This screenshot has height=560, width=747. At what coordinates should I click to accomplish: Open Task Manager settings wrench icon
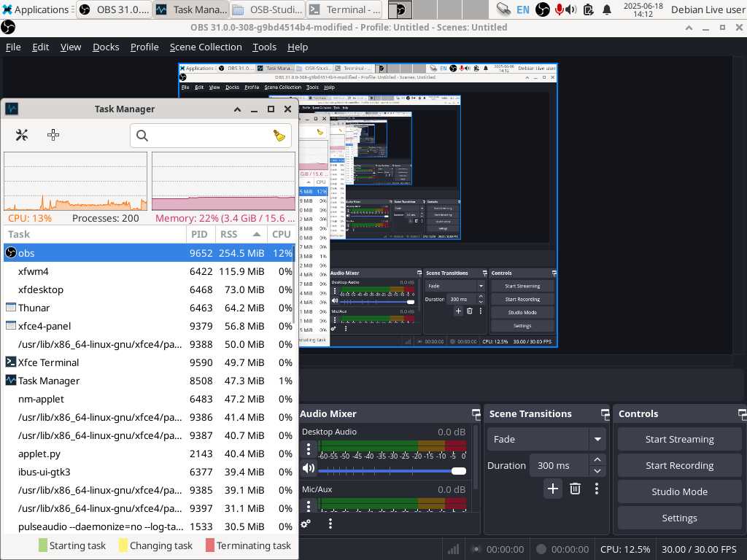[x=22, y=135]
